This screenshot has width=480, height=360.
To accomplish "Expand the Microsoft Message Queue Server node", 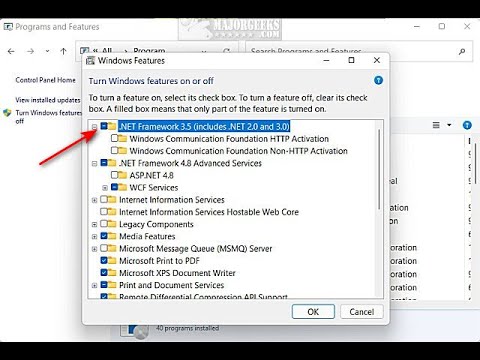I will coord(95,249).
